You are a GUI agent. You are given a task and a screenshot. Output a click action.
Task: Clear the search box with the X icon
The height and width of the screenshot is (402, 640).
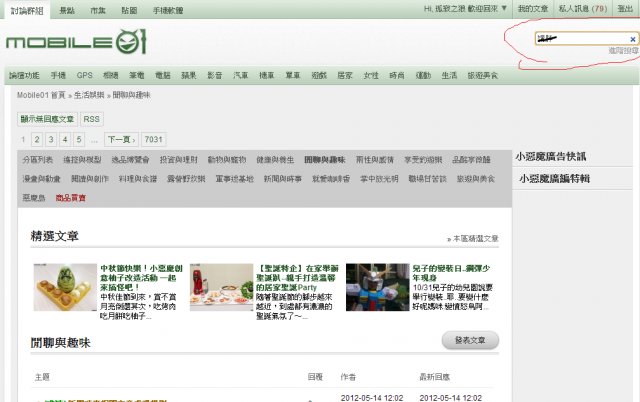[633, 39]
